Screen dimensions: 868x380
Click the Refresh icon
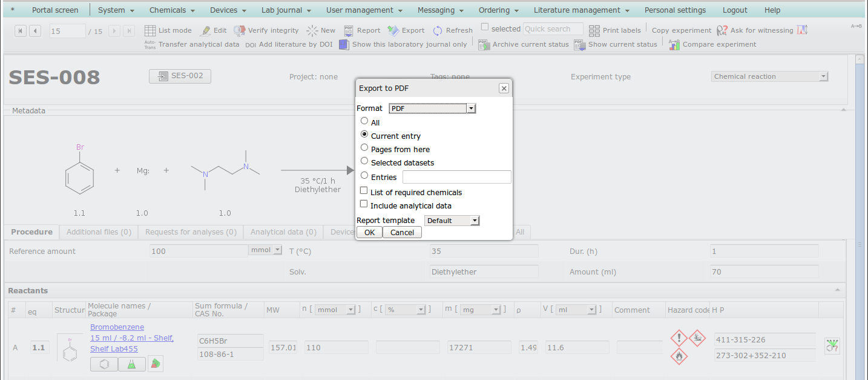point(438,30)
